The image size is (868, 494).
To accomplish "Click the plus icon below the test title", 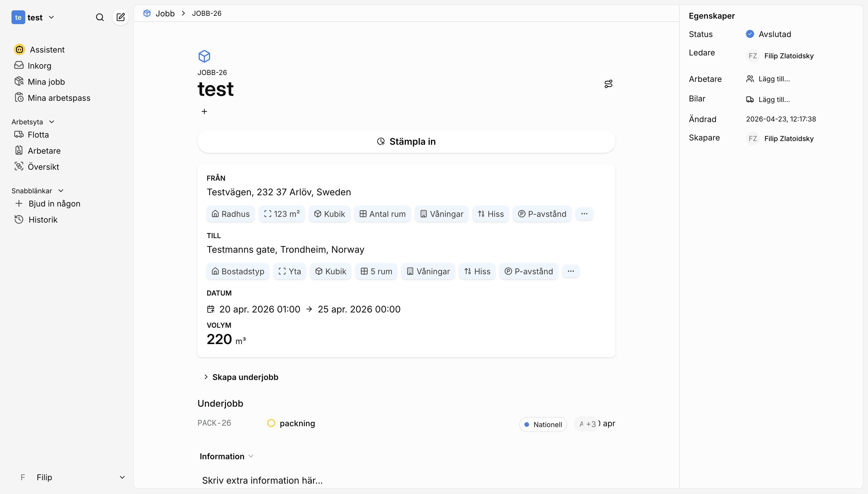I will [204, 112].
